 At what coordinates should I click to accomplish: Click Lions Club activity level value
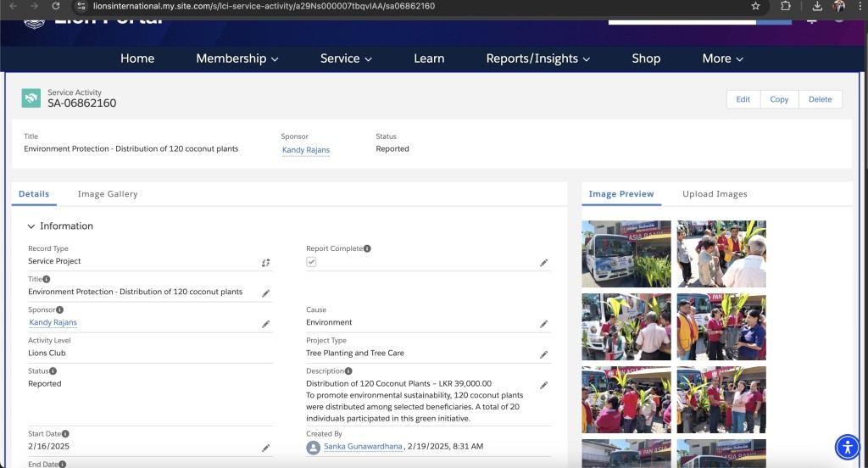pos(47,353)
